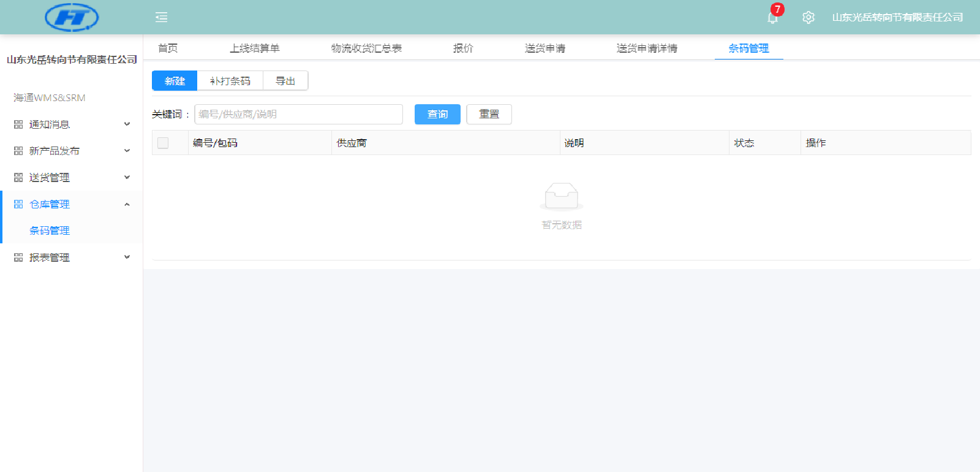This screenshot has width=980, height=472.
Task: Select 条码管理 in the sidebar
Action: coord(50,231)
